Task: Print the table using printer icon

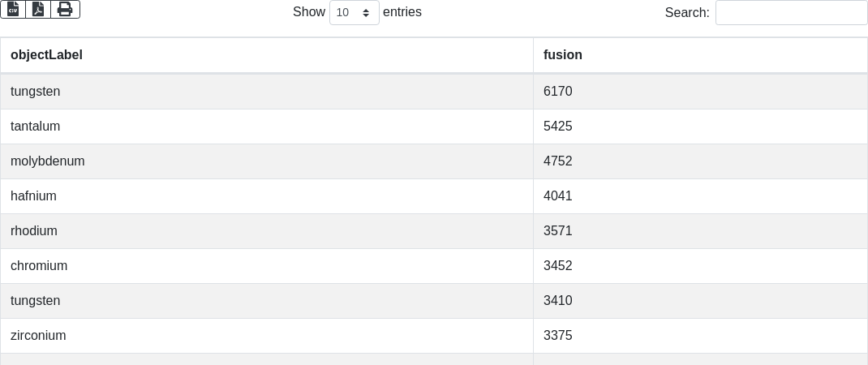Action: (65, 9)
